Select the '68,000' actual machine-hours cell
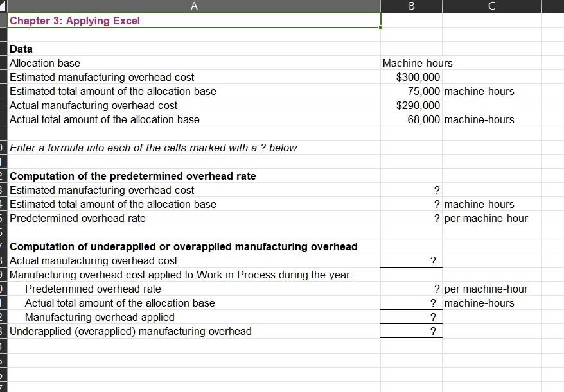This screenshot has height=392, width=564. [411, 119]
